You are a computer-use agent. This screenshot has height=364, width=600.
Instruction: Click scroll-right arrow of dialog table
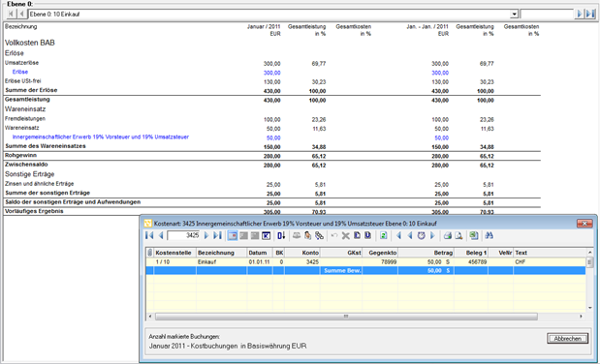581,317
